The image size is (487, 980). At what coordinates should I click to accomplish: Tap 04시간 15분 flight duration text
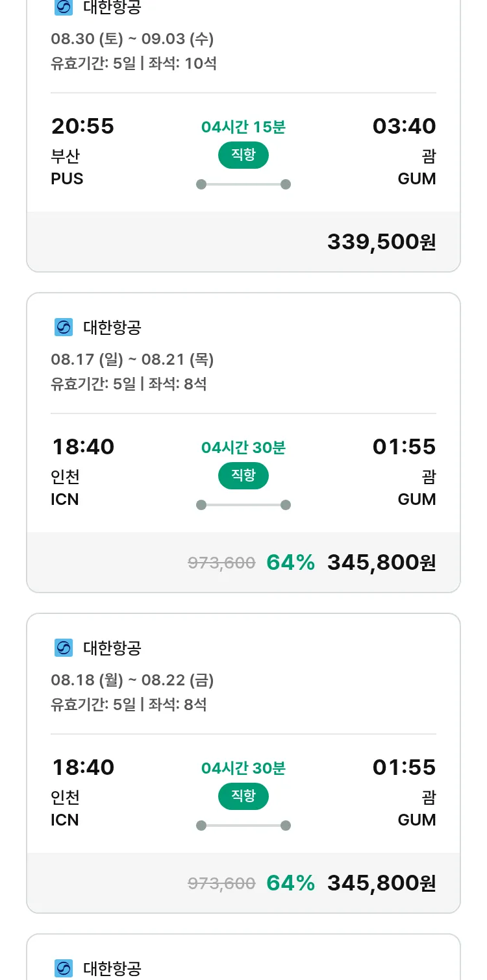coord(243,127)
